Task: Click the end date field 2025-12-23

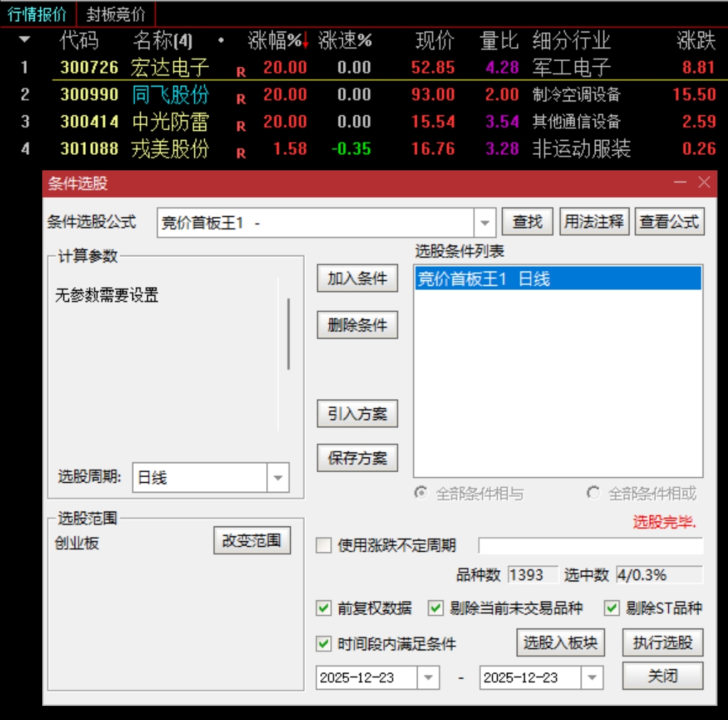Action: click(530, 677)
